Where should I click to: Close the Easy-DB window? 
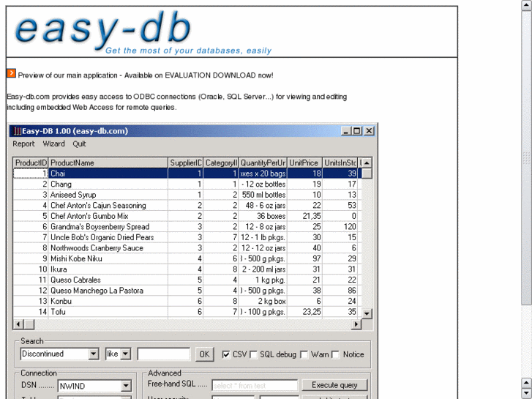click(x=369, y=131)
